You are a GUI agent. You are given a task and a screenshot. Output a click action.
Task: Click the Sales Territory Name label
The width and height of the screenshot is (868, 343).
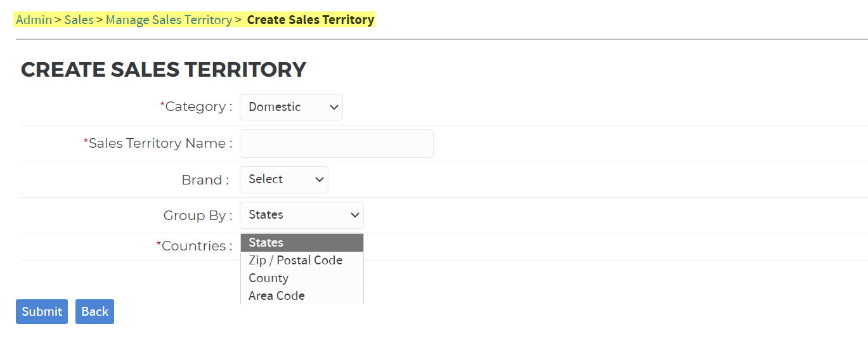click(x=160, y=144)
